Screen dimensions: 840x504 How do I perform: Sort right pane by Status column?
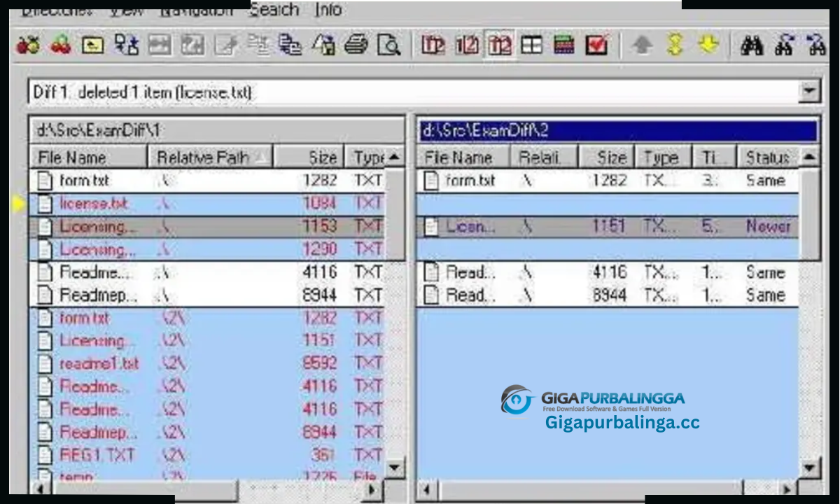769,157
